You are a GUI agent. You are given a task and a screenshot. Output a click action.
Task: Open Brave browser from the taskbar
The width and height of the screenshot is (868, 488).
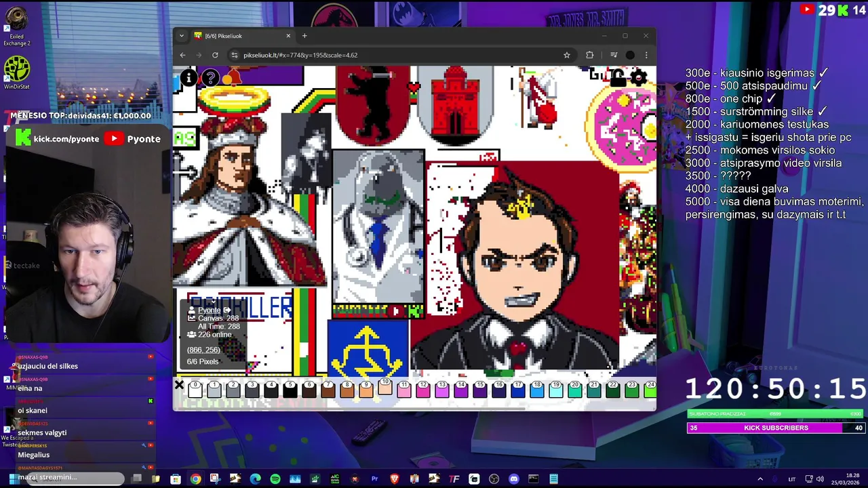pos(394,479)
